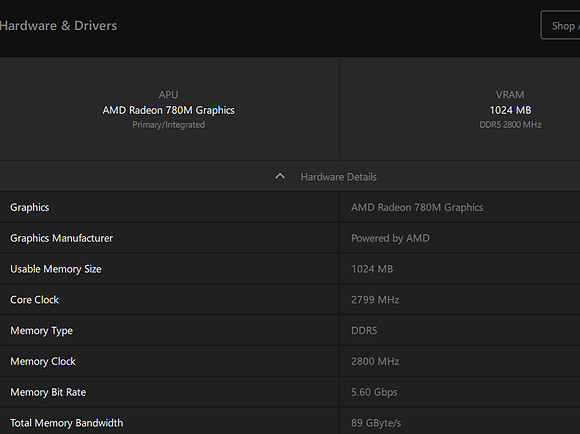Select the Memory Bit Rate label
Viewport: 580px width, 434px height.
click(48, 392)
